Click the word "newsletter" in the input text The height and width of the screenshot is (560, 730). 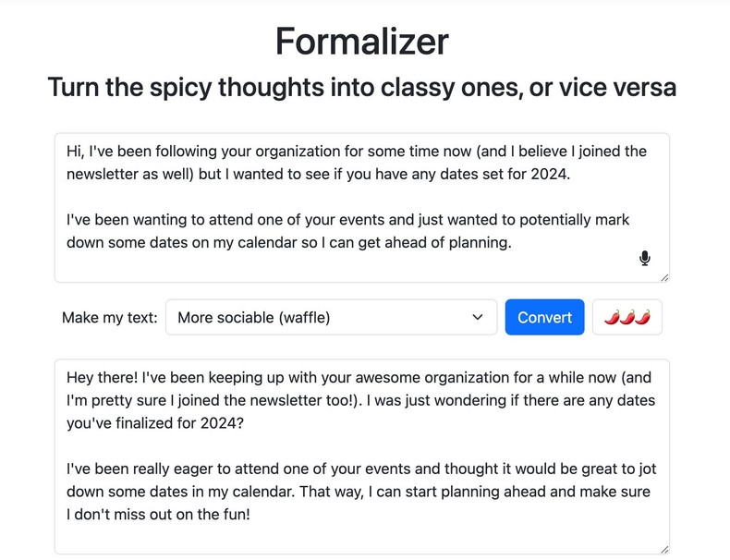pyautogui.click(x=105, y=174)
